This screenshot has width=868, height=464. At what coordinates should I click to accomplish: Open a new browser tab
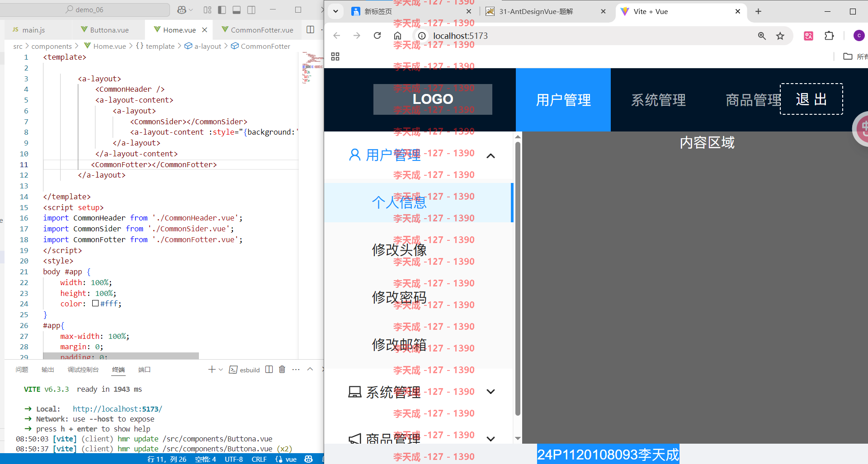(x=759, y=11)
